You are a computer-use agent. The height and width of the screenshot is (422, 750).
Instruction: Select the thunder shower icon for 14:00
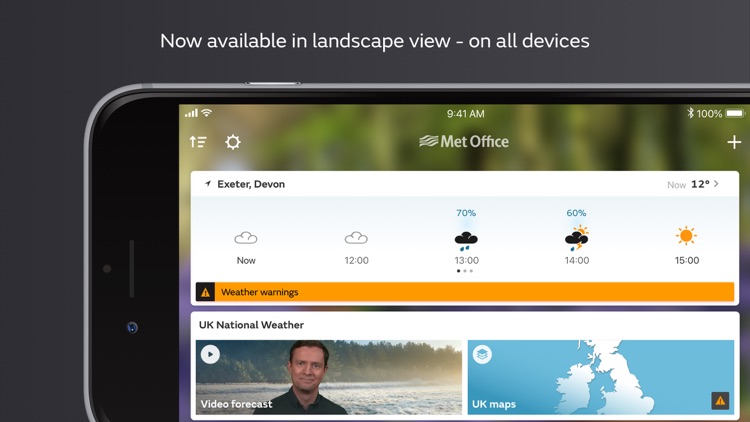point(576,238)
